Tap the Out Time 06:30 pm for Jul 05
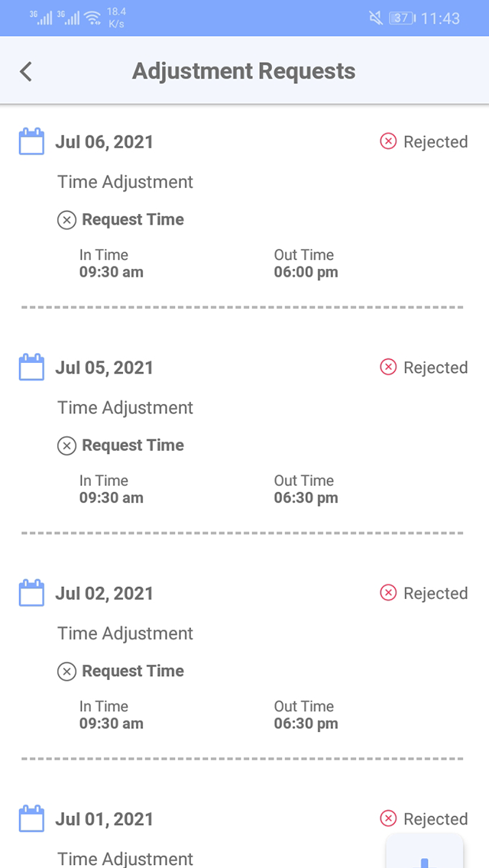489x868 pixels. [305, 497]
